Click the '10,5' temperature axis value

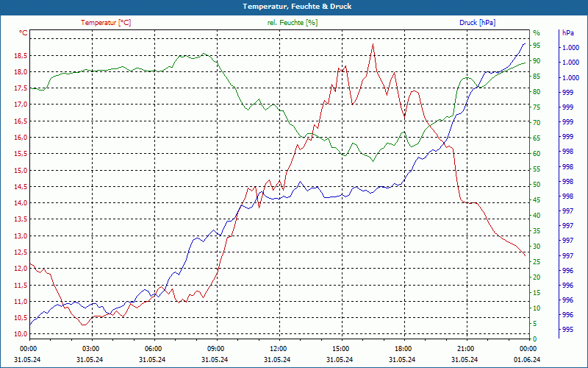point(21,318)
